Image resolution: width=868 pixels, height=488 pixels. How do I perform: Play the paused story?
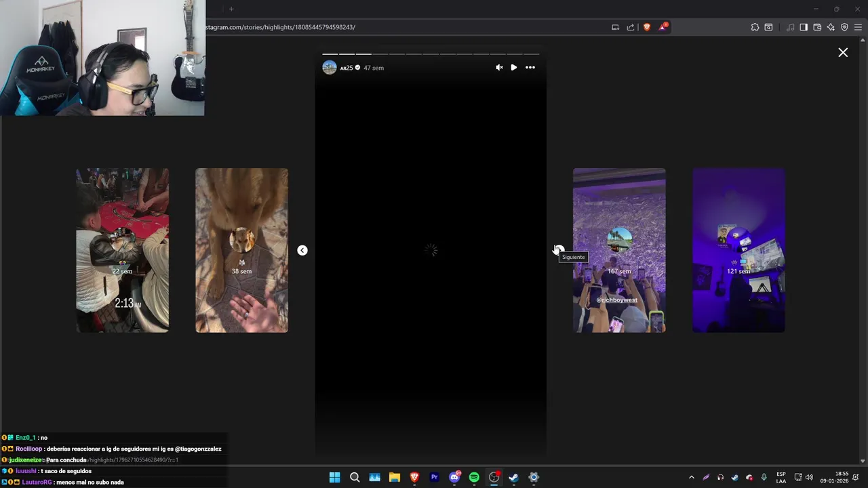(x=514, y=68)
